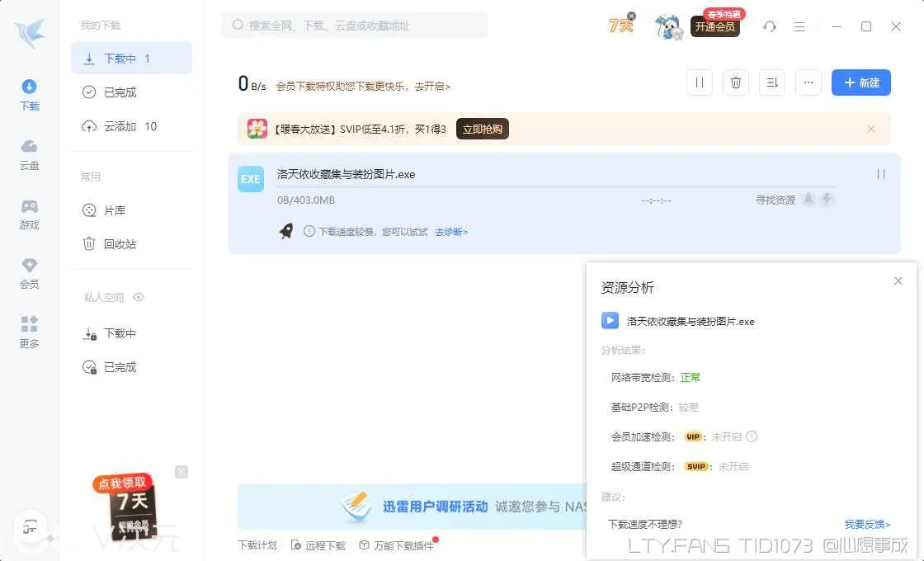Click the 立即抢购 promo button

coord(482,129)
